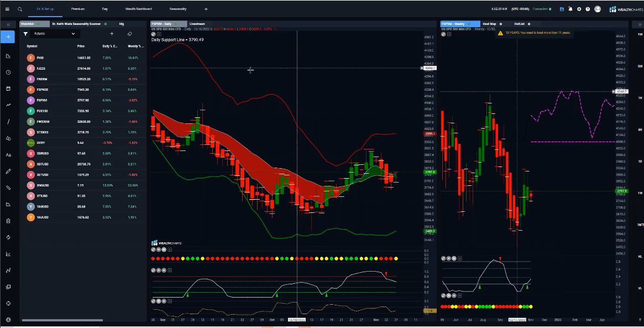Click the tag icon in the watchlist toolbar
This screenshot has width=644, height=328.
pyautogui.click(x=130, y=34)
